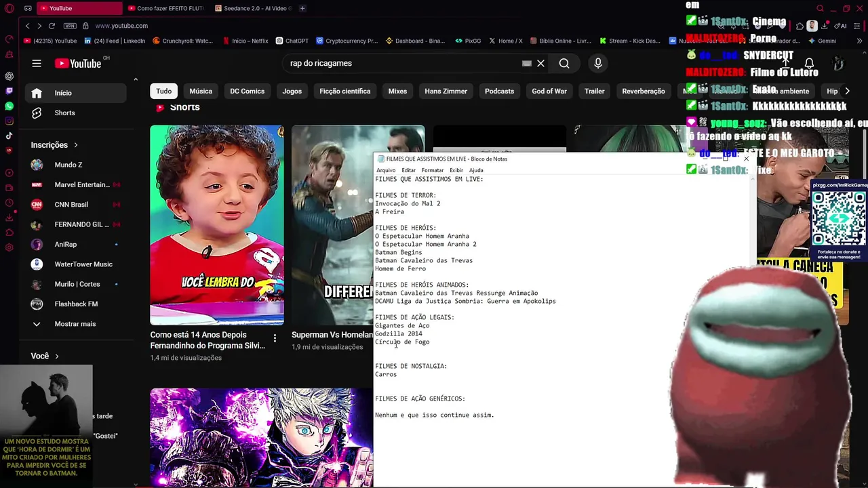Open the Editar menu in Bloco de Notas
The image size is (868, 488).
click(408, 170)
